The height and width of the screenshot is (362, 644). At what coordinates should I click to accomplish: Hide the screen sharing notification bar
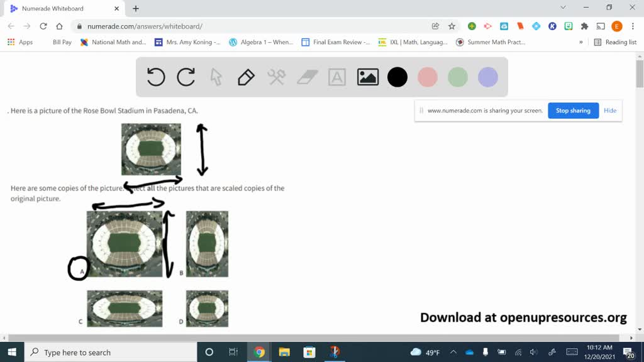click(610, 111)
